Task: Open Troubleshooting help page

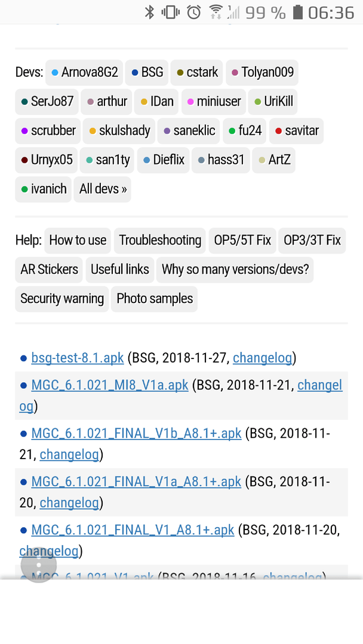Action: tap(160, 240)
